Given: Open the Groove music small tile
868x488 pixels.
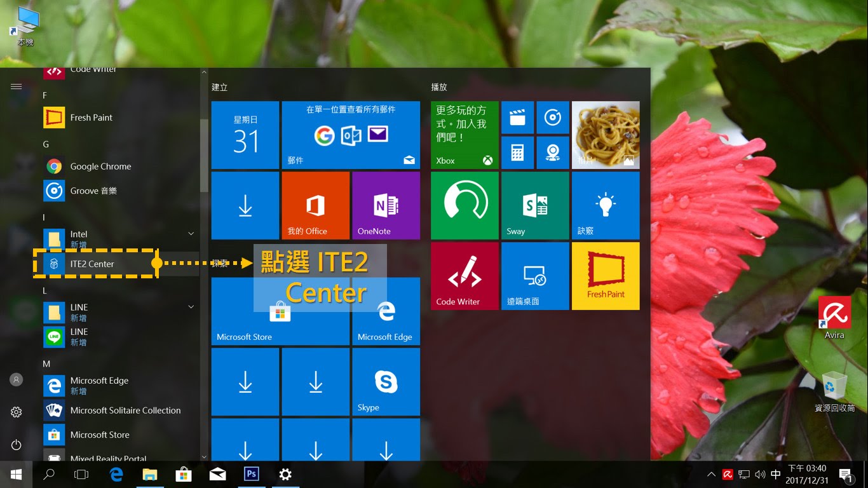Looking at the screenshot, I should point(553,117).
